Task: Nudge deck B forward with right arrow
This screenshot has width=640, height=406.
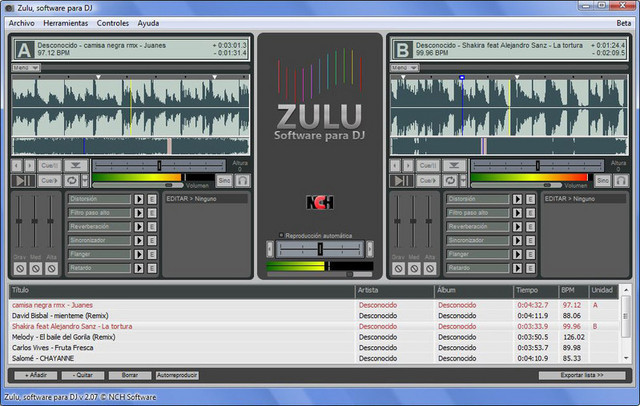Action: [x=408, y=166]
